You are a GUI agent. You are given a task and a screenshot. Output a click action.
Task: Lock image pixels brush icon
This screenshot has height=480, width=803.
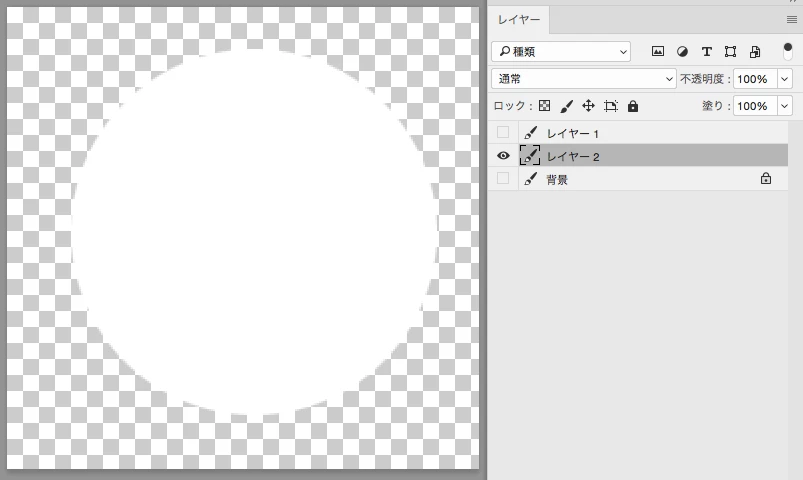coord(566,106)
